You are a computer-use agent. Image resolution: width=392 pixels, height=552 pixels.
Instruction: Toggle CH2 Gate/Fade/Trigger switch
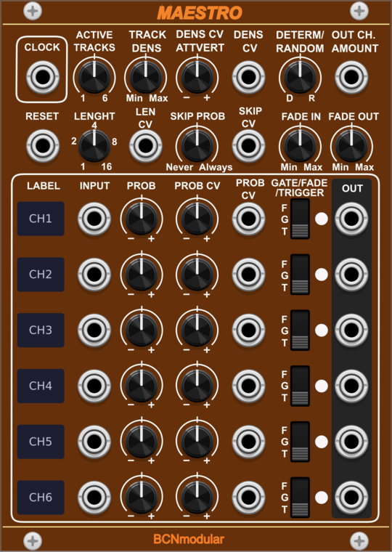(x=300, y=275)
